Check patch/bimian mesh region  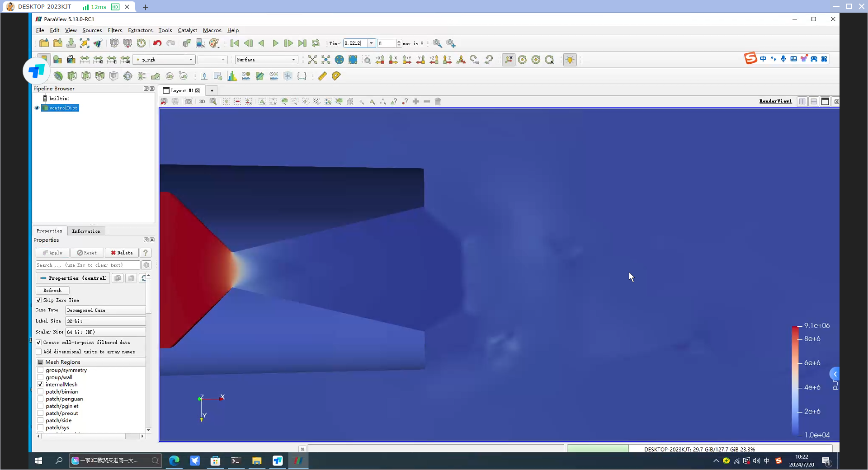click(x=41, y=392)
